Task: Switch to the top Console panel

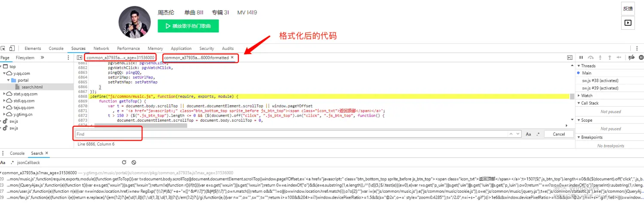Action: [x=56, y=49]
